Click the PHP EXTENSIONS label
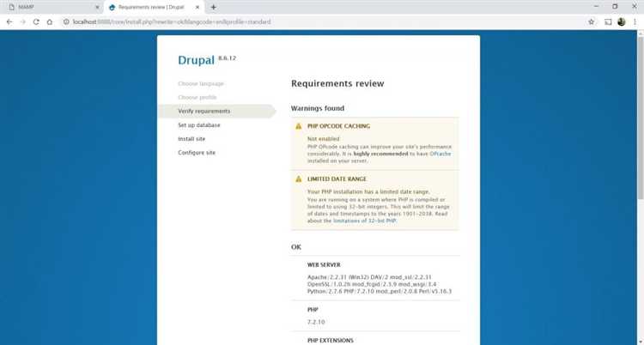The height and width of the screenshot is (345, 644). tap(331, 341)
